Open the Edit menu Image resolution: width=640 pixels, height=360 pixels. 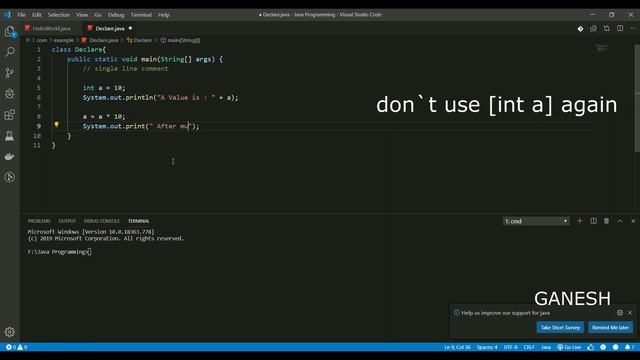(x=37, y=15)
